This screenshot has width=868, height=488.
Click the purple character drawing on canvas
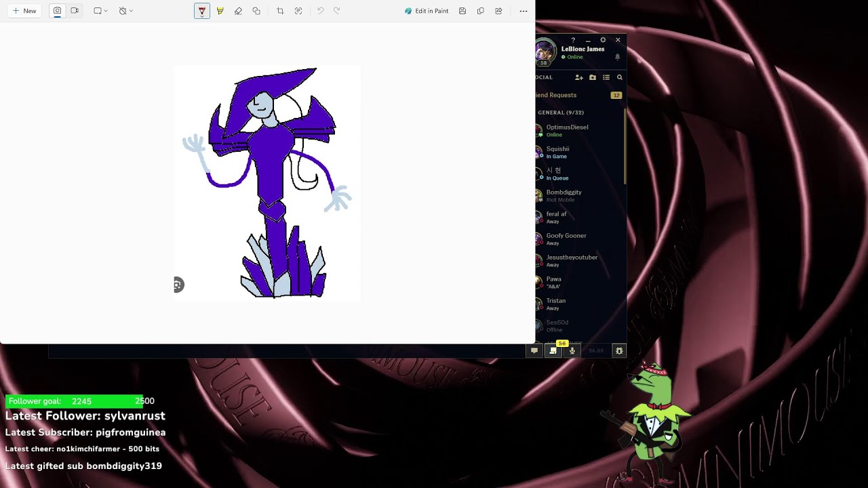269,182
